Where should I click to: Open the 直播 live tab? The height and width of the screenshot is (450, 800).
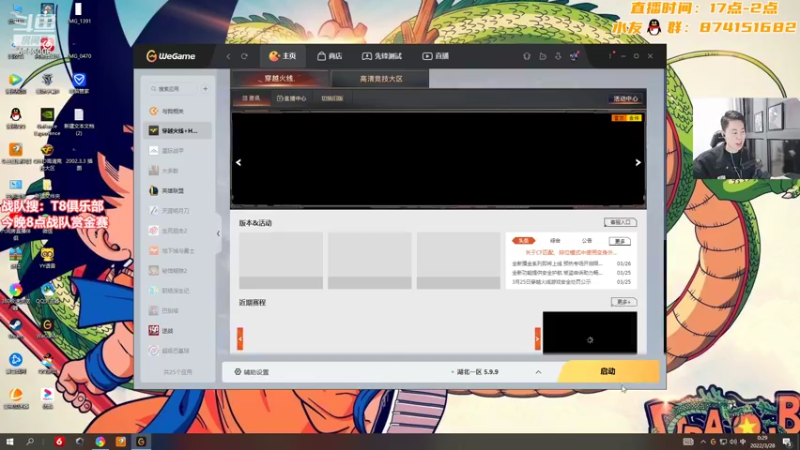click(435, 56)
